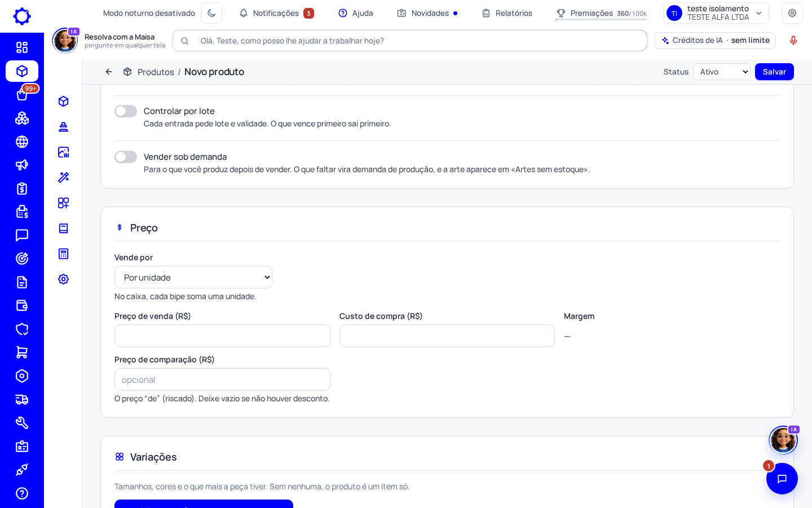Click the globe icon in sidebar

(22, 142)
